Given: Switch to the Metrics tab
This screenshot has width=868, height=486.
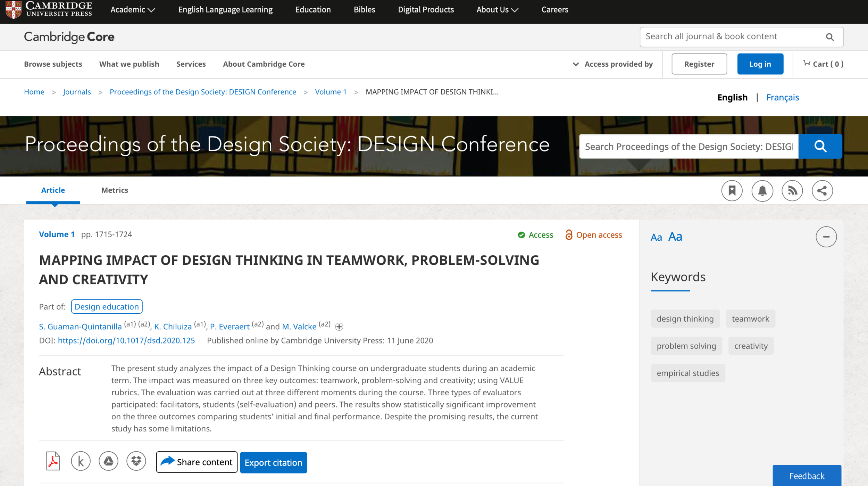Looking at the screenshot, I should (115, 190).
